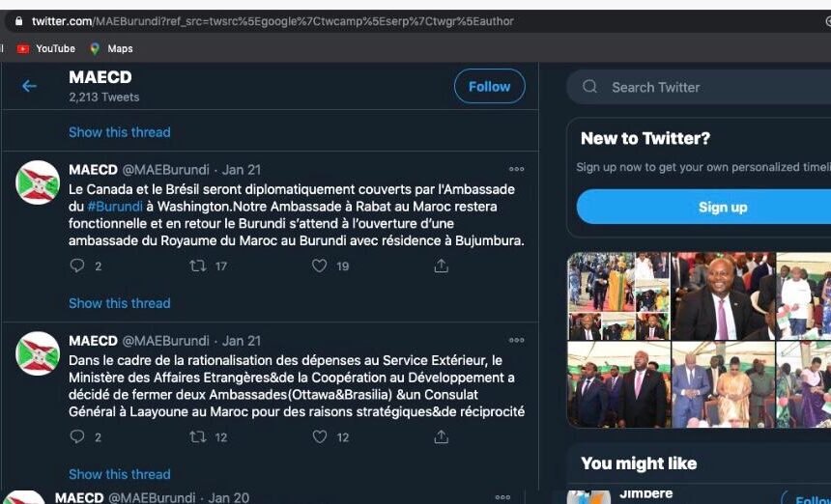
Task: Open the YouTube bookmark
Action: pos(46,48)
